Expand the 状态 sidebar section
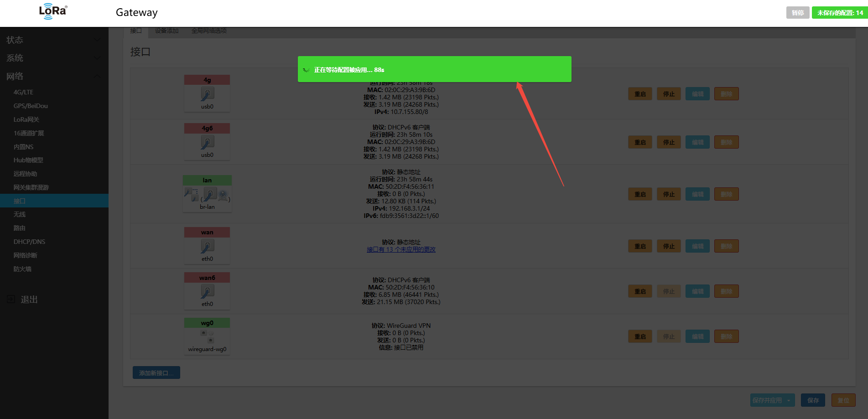The width and height of the screenshot is (868, 419). pyautogui.click(x=97, y=40)
